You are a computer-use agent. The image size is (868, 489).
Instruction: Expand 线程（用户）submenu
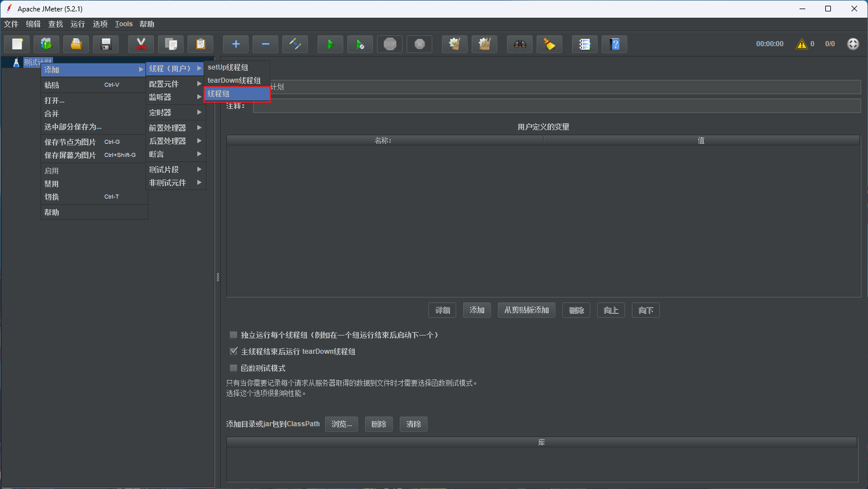coord(175,68)
